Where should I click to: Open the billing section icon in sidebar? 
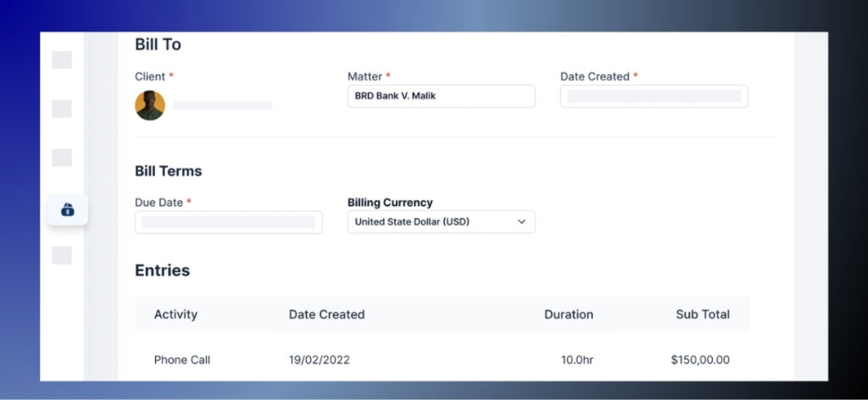coord(68,209)
